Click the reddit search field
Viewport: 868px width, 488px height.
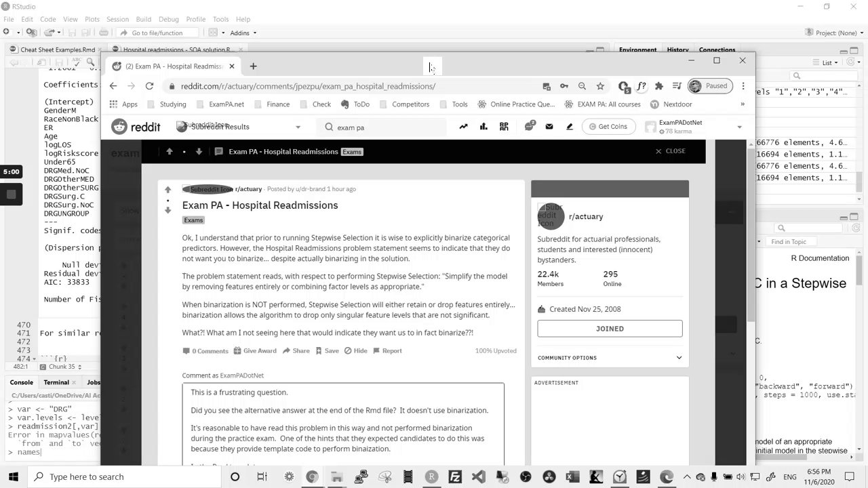382,127
